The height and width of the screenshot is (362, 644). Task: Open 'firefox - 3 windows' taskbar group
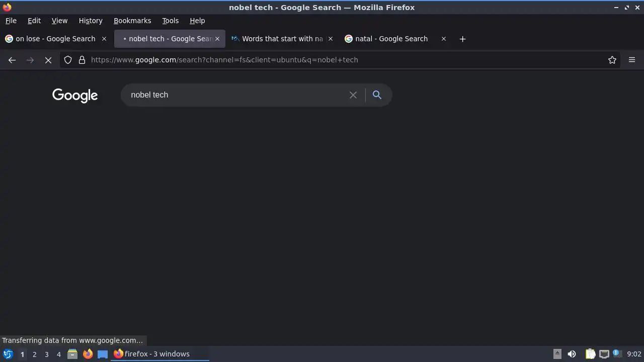point(160,354)
